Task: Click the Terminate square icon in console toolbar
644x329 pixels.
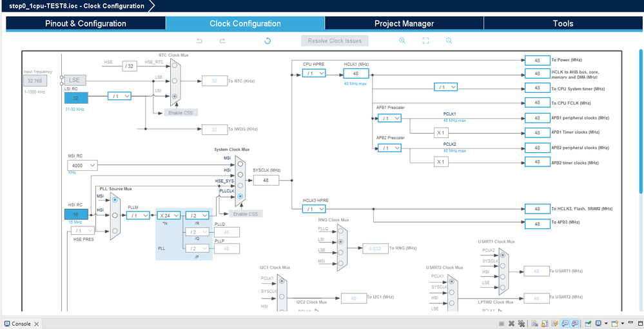Action: click(502, 324)
